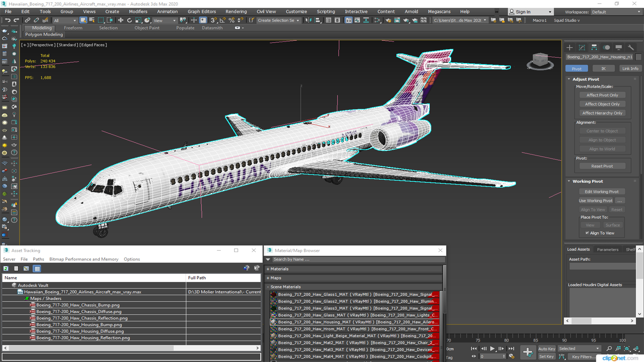This screenshot has width=644, height=362.
Task: Click the Sign In button
Action: tap(530, 12)
